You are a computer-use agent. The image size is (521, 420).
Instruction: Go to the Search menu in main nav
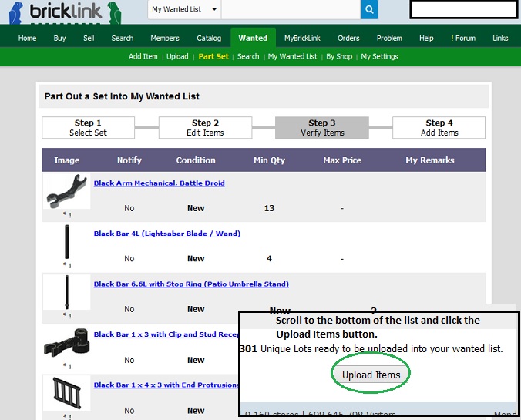pyautogui.click(x=123, y=39)
